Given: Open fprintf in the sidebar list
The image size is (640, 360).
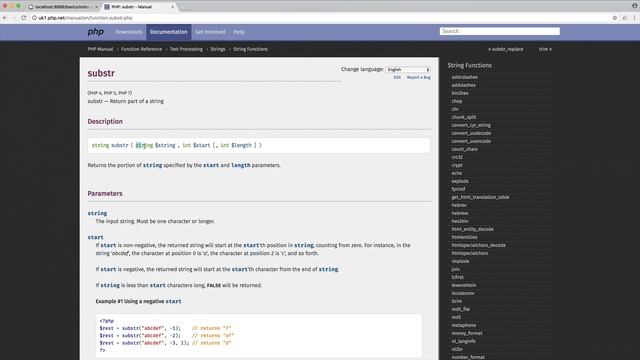Looking at the screenshot, I should pyautogui.click(x=458, y=189).
